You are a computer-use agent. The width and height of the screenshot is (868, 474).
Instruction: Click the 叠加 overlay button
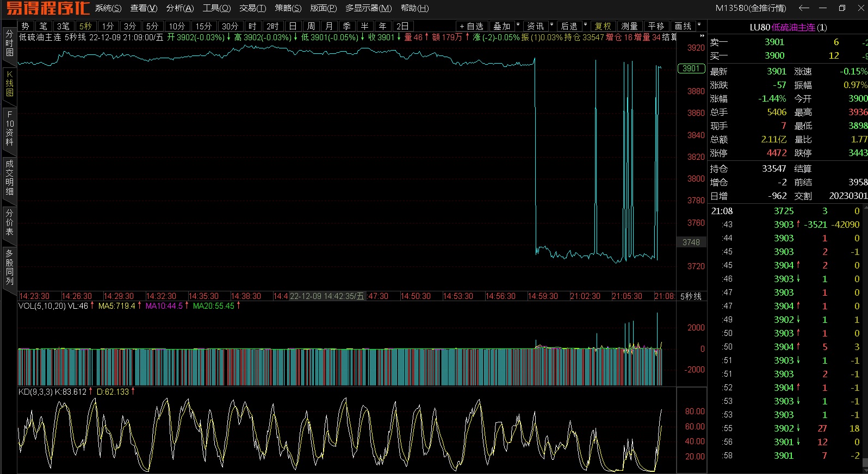coord(502,26)
